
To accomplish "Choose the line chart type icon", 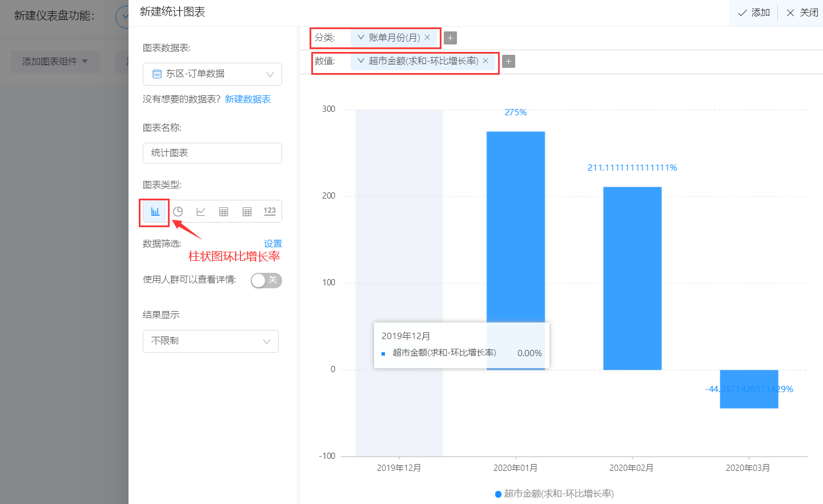I will pos(200,212).
